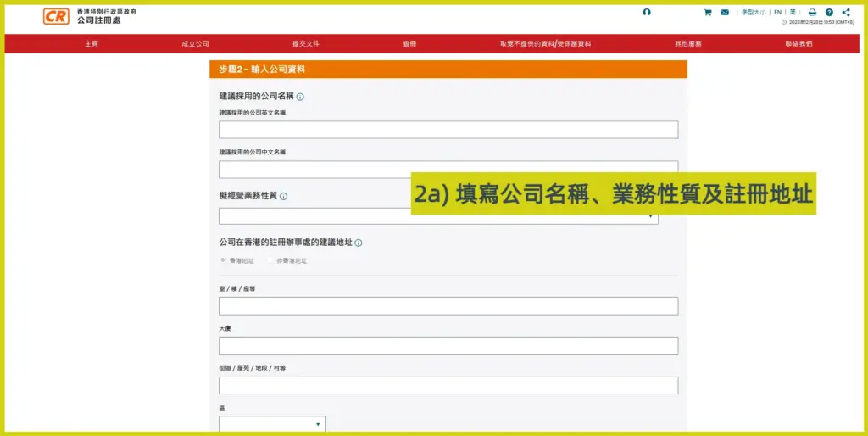The height and width of the screenshot is (436, 868).
Task: Click the 字型大小 font size link
Action: coord(754,13)
